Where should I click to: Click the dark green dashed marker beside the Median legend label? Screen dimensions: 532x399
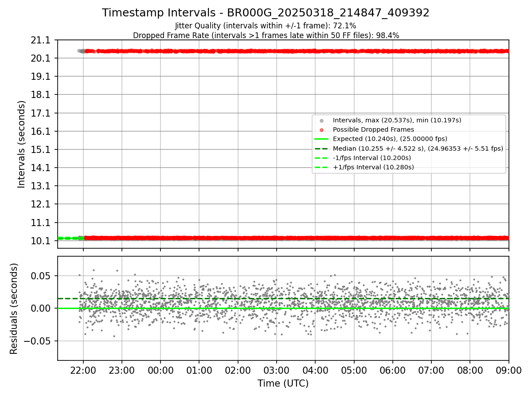pos(321,149)
